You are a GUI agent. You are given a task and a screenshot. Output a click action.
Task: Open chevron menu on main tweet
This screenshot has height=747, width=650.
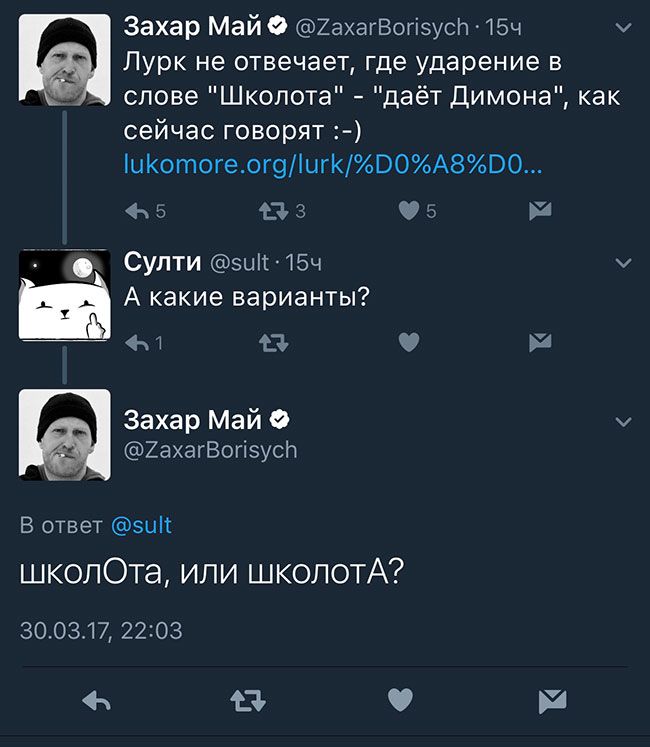623,422
